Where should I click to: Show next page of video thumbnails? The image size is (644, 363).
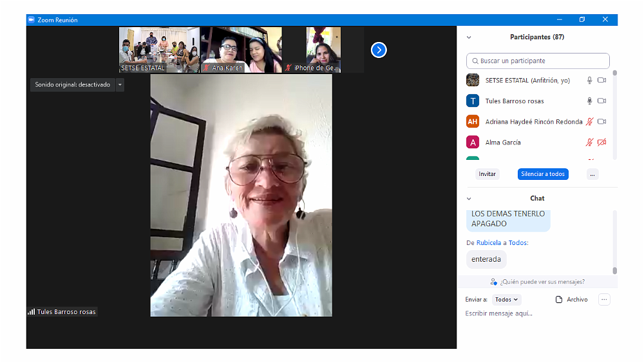pos(379,50)
